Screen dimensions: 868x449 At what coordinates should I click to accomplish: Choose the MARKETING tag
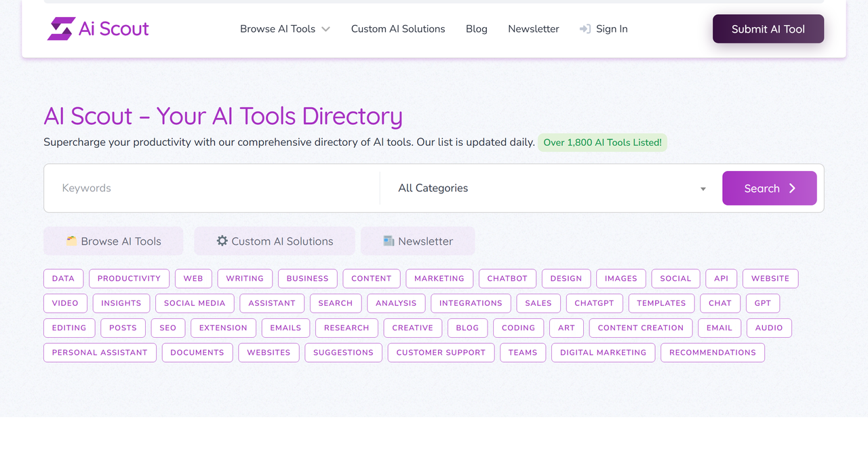pyautogui.click(x=439, y=278)
